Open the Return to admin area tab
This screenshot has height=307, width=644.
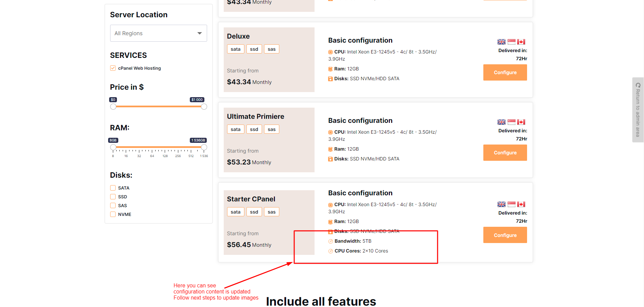(x=638, y=110)
